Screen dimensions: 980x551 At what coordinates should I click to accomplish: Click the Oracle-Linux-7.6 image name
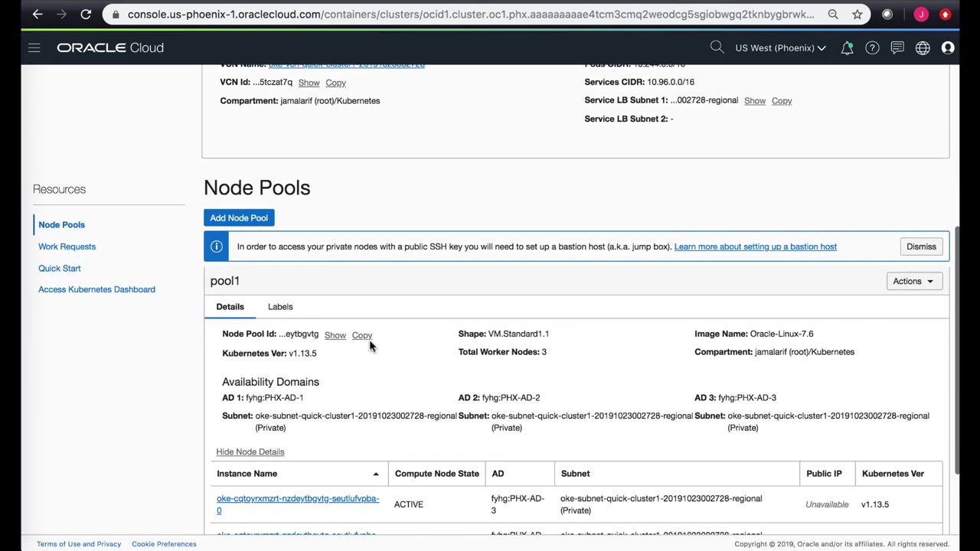pos(782,334)
